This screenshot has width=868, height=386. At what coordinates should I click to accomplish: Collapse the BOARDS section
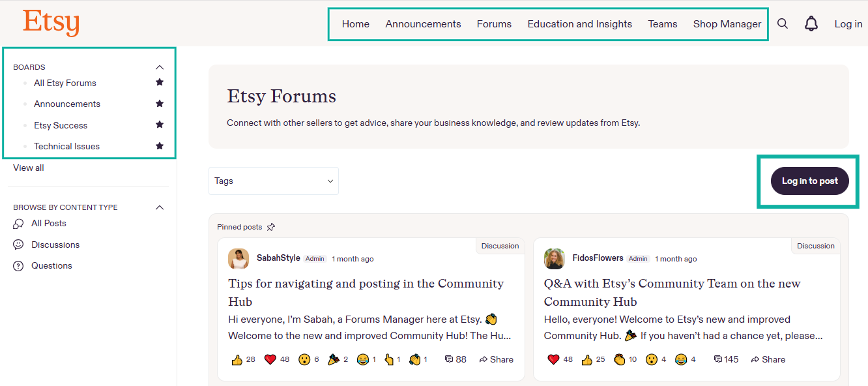[160, 67]
